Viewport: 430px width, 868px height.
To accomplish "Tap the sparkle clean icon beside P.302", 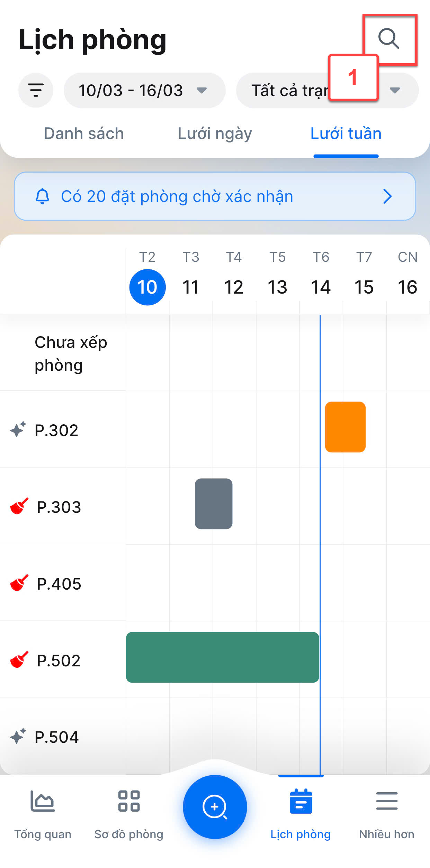I will [x=18, y=430].
